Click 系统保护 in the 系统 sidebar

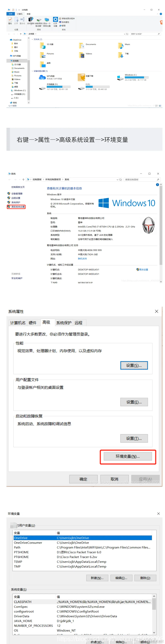14,202
